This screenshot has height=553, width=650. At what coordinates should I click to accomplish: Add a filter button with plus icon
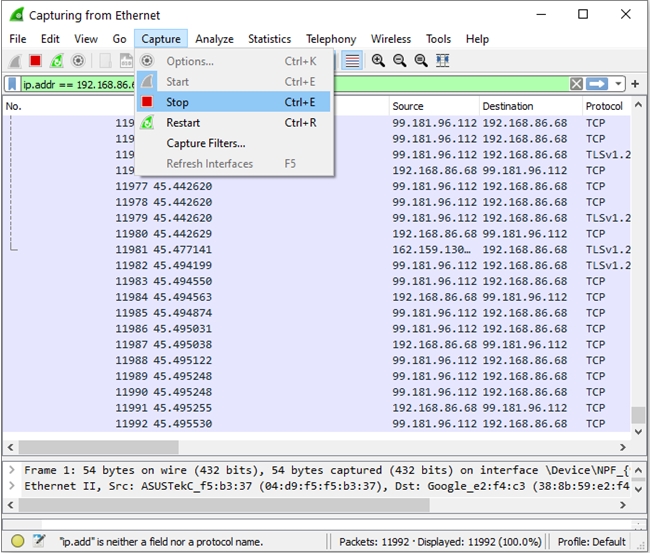[635, 84]
